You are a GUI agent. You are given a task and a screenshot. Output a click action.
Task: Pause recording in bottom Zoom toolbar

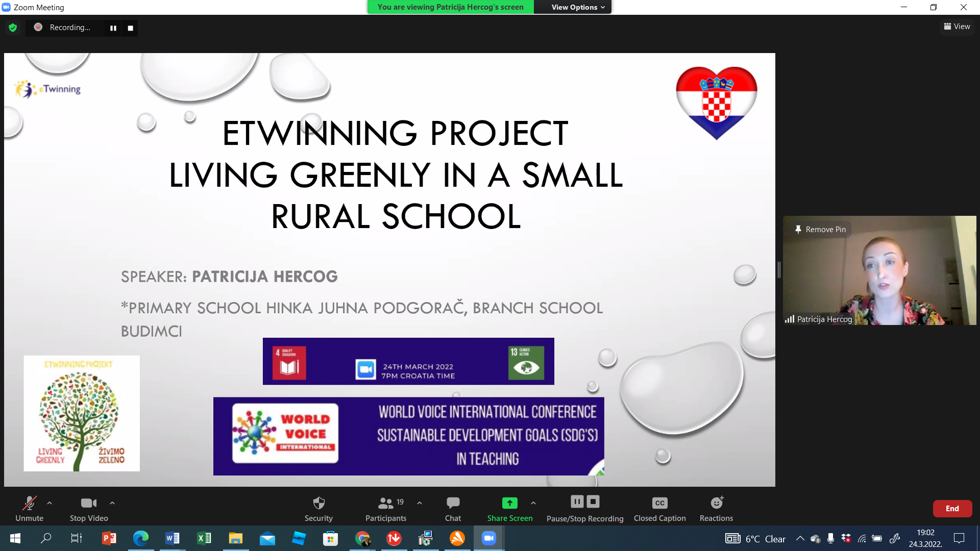(577, 502)
